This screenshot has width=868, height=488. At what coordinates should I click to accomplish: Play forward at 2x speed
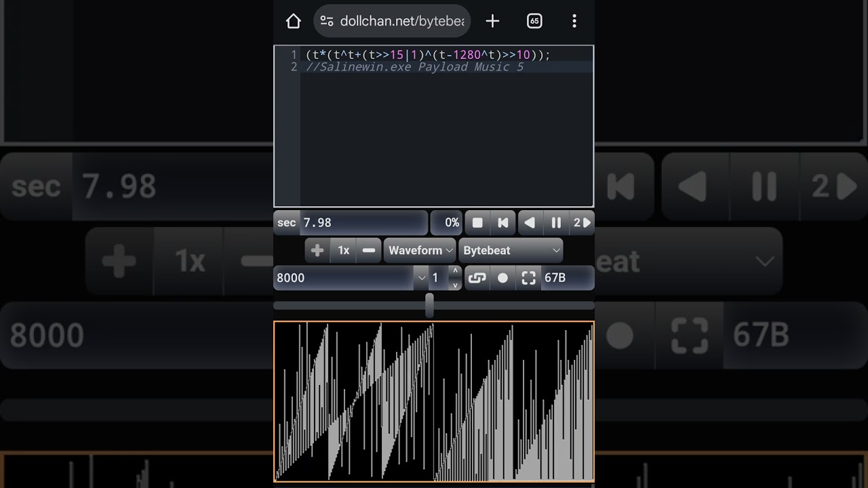click(582, 222)
